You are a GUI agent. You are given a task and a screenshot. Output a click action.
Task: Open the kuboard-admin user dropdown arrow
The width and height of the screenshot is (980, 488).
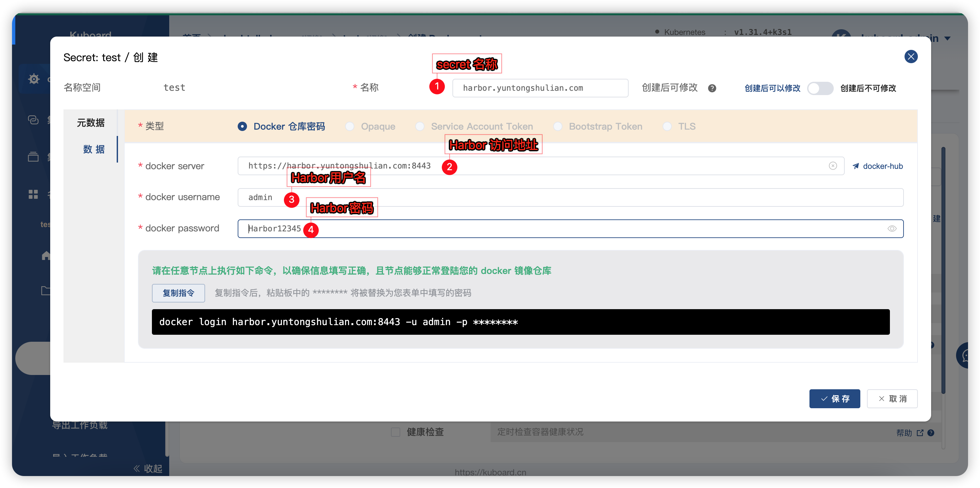(x=948, y=39)
